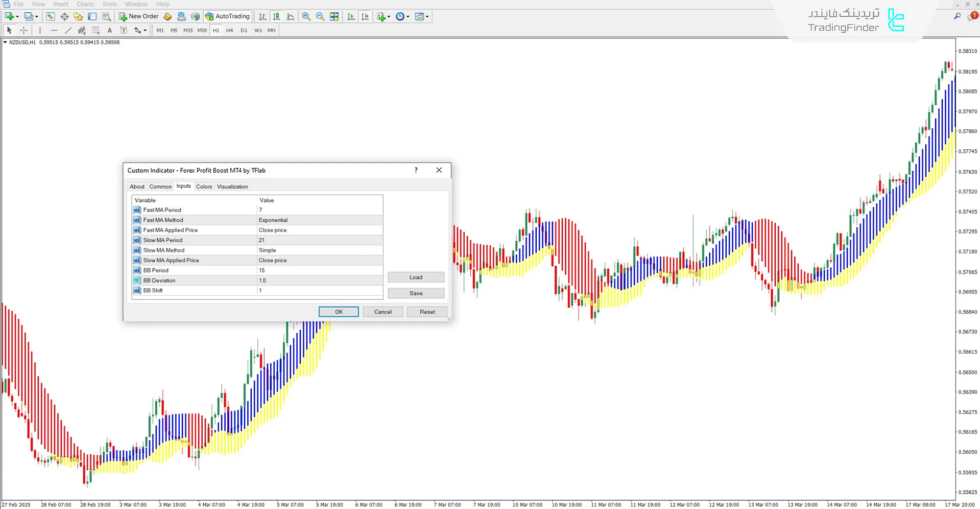Select the draw trendline tool
Viewport: 980px width, 509px height.
pyautogui.click(x=68, y=30)
